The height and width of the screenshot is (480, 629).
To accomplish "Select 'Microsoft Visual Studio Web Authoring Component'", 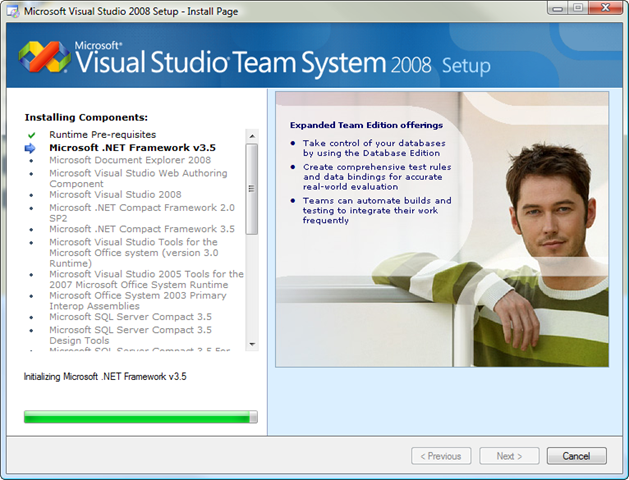I will tap(138, 178).
